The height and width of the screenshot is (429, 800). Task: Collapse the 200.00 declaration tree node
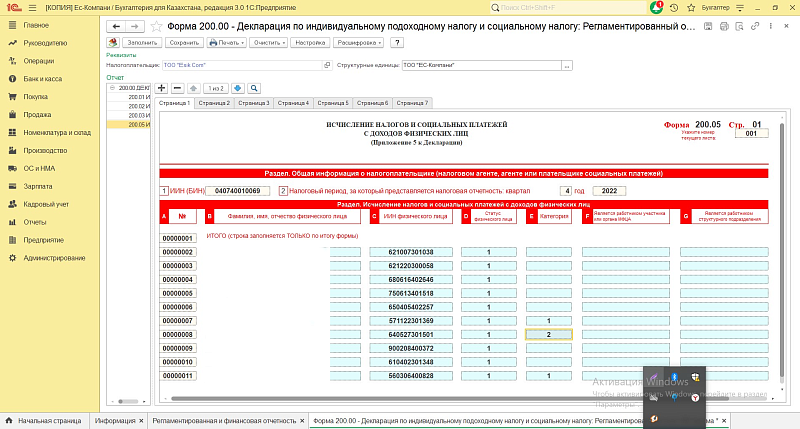click(112, 88)
